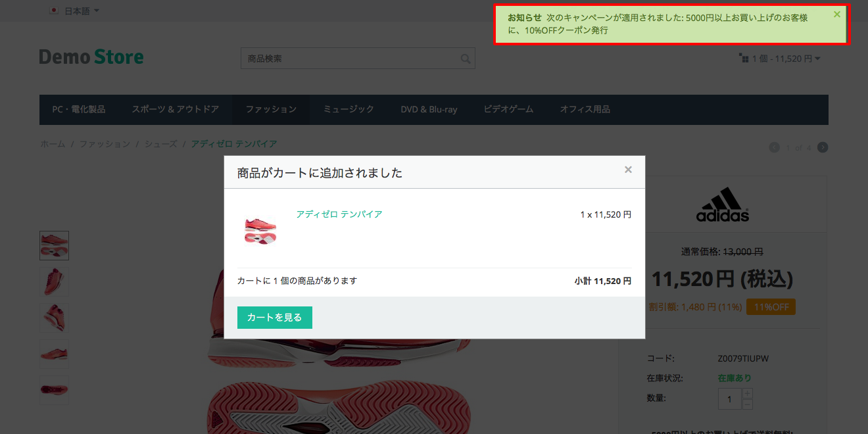Click the previous product arrow
This screenshot has height=434, width=868.
(774, 147)
